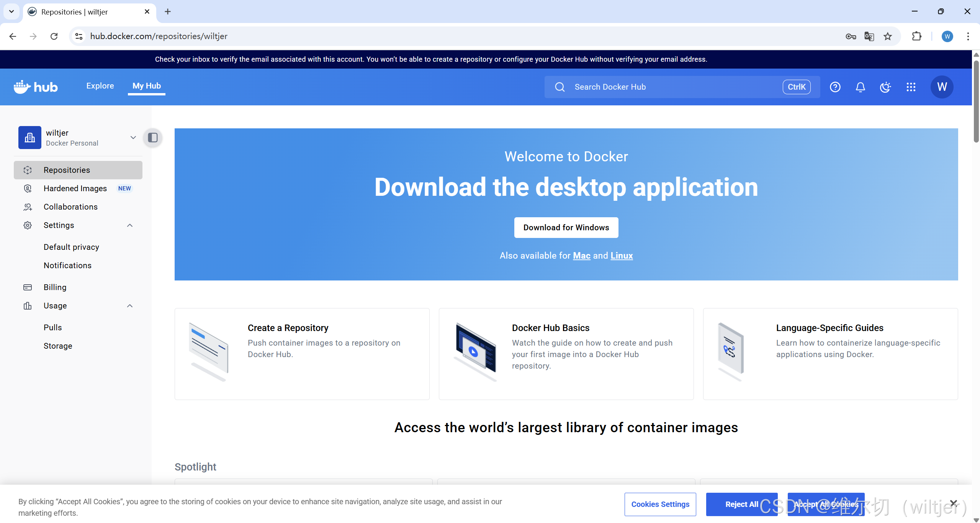Toggle dark mode theme icon
980x523 pixels.
pos(885,87)
